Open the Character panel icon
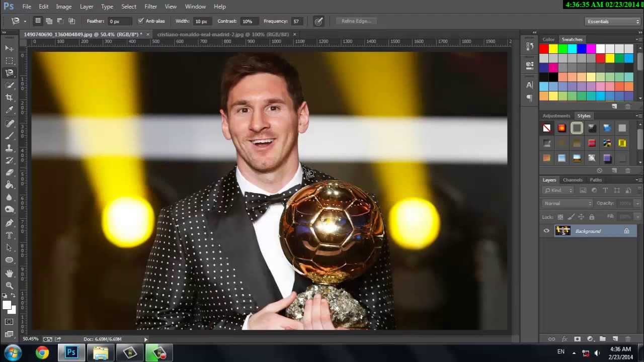This screenshot has width=644, height=362. click(x=529, y=85)
